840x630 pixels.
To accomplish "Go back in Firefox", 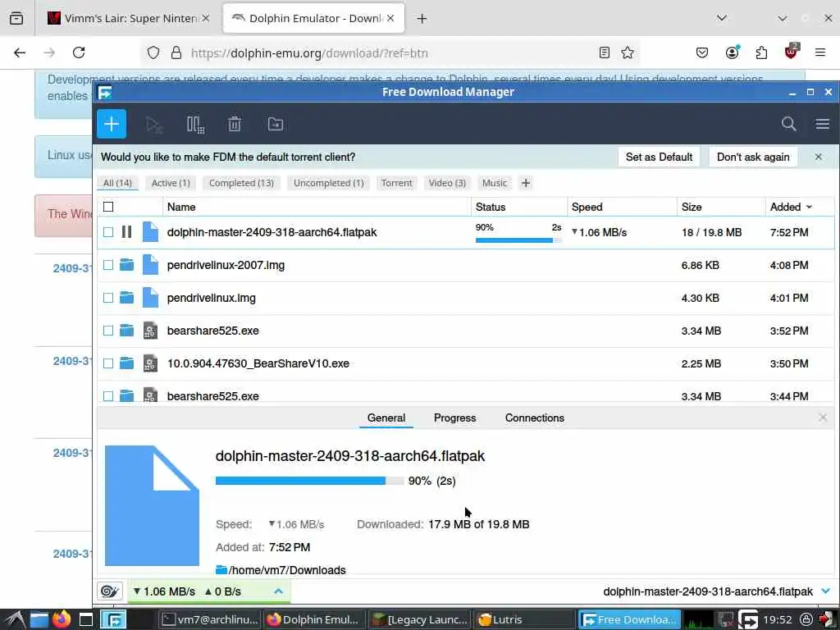I will 20,52.
